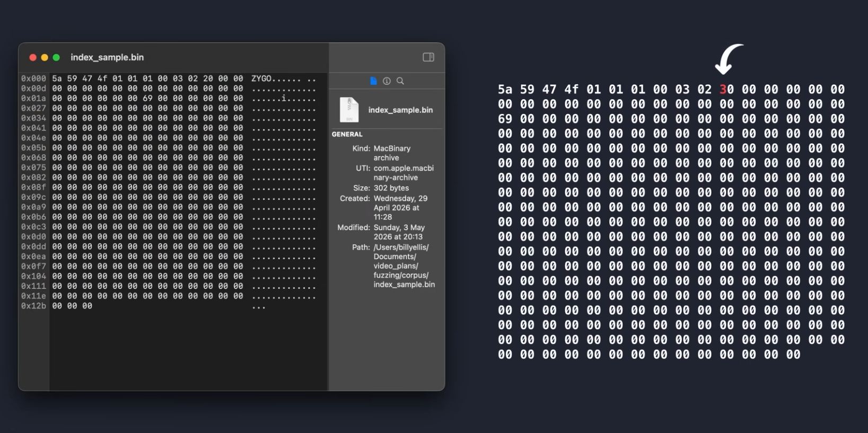
Task: Click the green zoom window button
Action: (56, 57)
